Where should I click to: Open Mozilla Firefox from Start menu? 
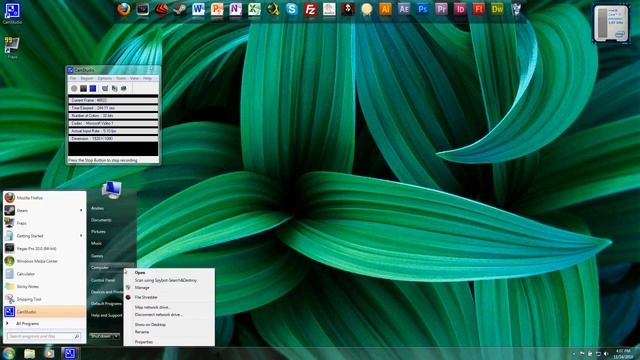[44, 198]
